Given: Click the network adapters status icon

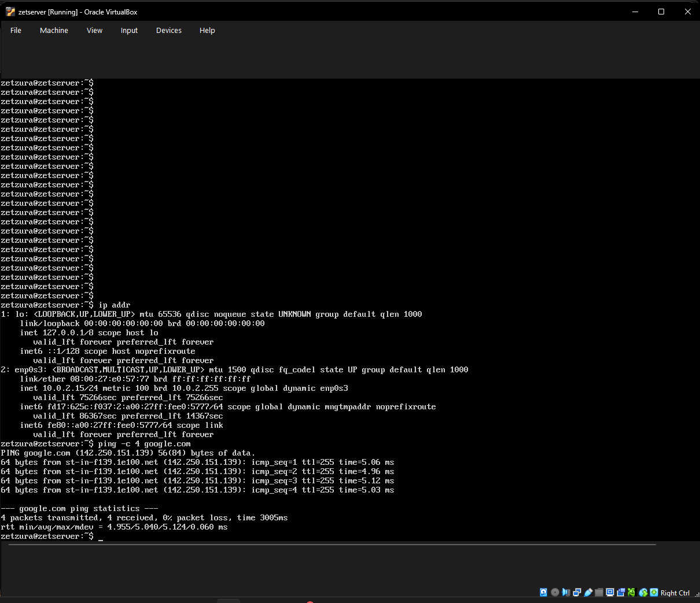Looking at the screenshot, I should 577,592.
